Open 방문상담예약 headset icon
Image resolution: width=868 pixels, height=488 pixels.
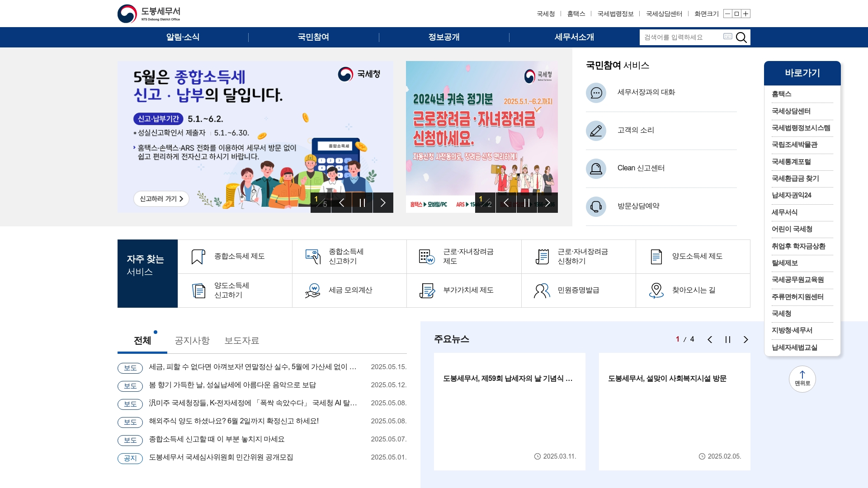[x=596, y=206]
